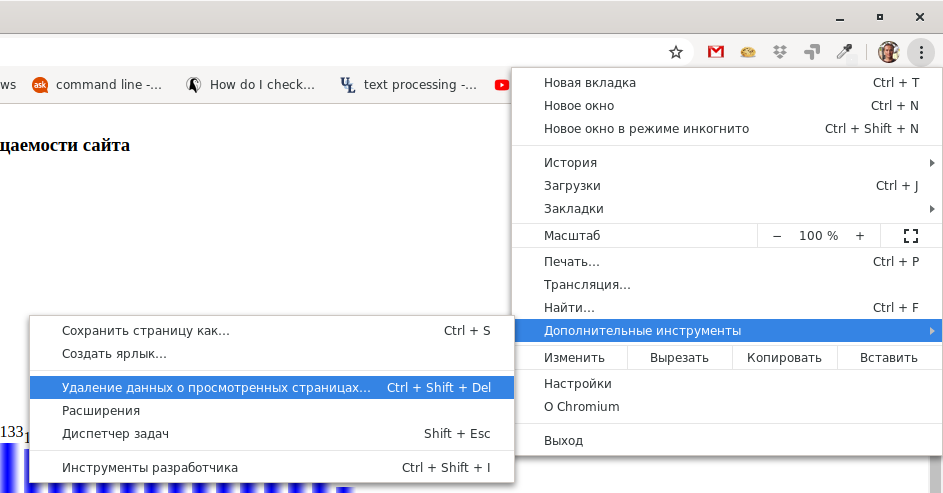Click the bookmark star icon
Image resolution: width=943 pixels, height=493 pixels.
point(676,52)
